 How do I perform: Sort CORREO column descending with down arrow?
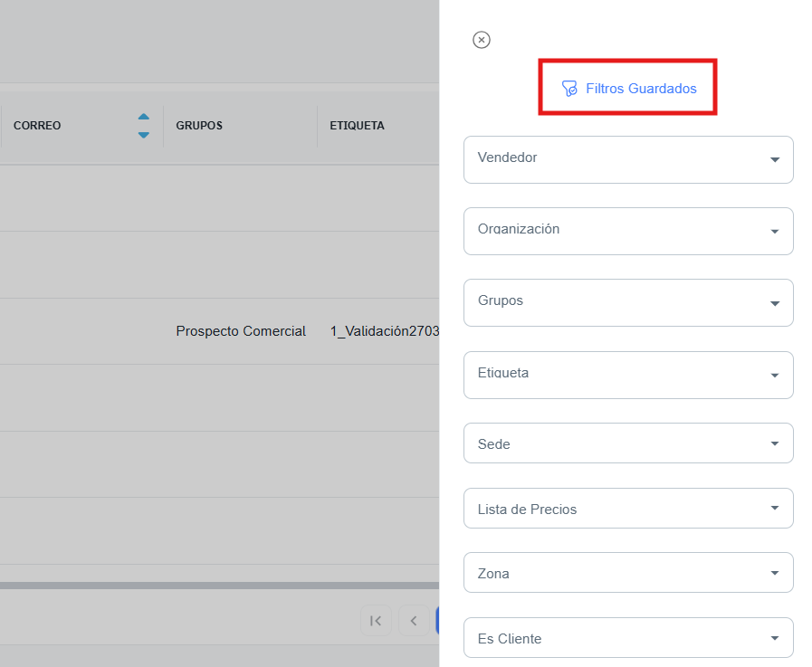143,135
